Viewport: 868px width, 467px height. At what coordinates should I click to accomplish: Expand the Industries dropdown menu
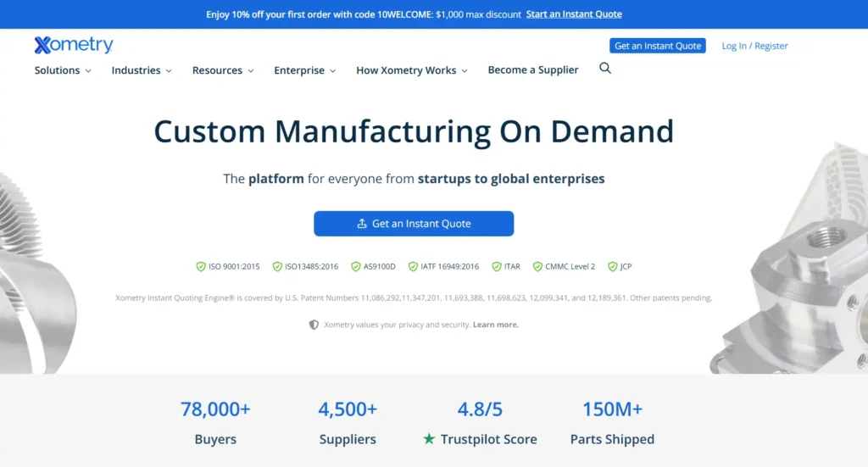142,70
